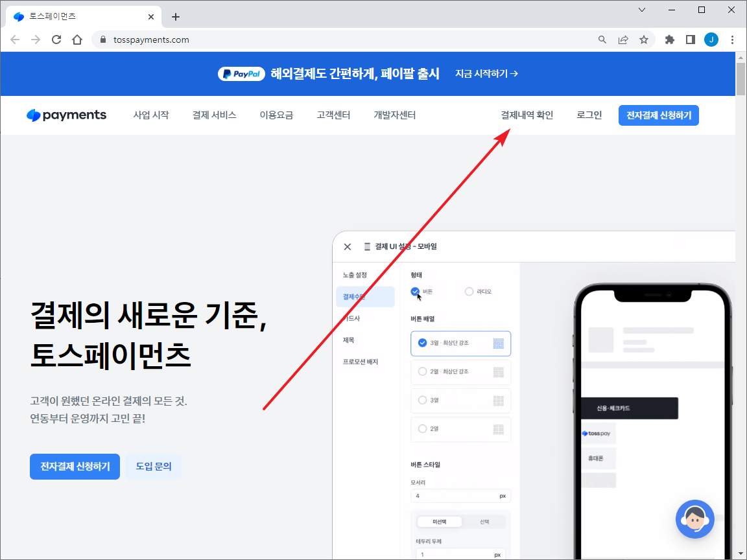Image resolution: width=747 pixels, height=560 pixels.
Task: Bookmark this page with star icon
Action: point(644,40)
